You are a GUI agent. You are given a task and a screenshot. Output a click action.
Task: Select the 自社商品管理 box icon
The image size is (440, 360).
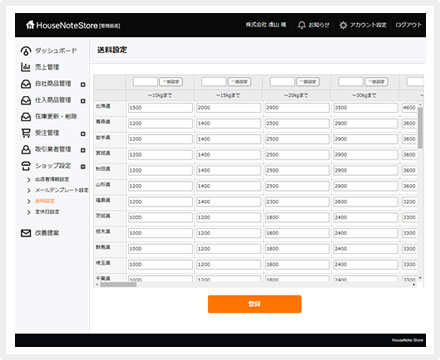[x=26, y=84]
